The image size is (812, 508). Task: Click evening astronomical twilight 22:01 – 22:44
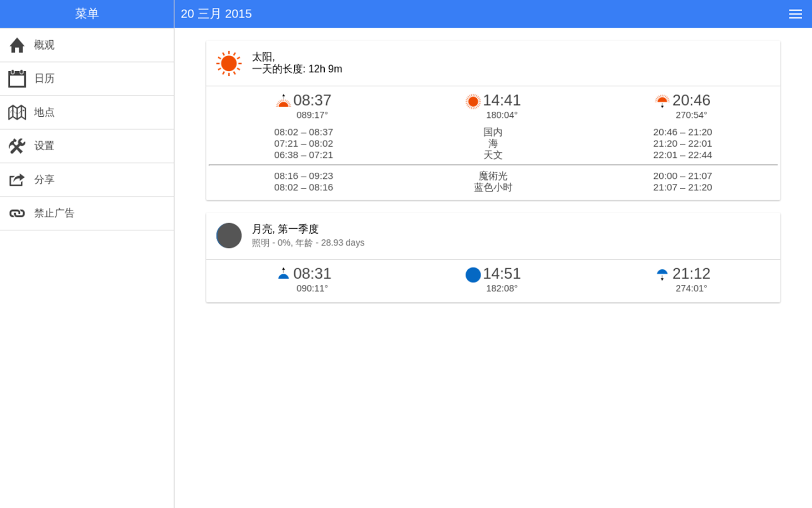[682, 155]
